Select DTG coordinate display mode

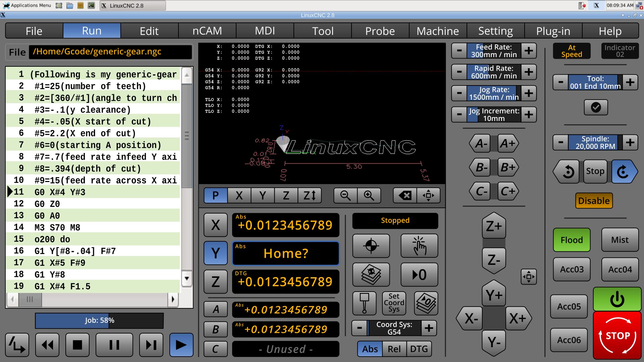click(x=419, y=349)
